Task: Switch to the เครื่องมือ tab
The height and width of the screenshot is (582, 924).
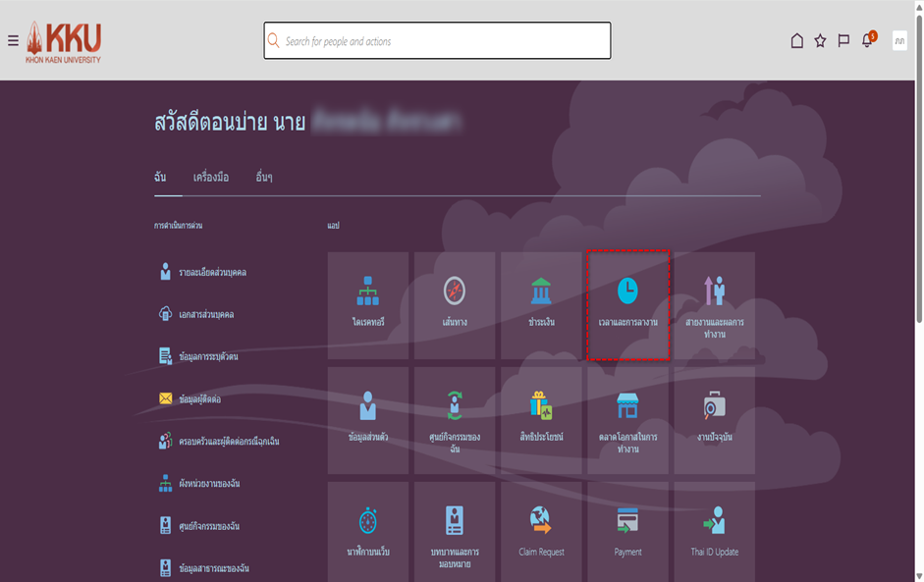Action: coord(210,178)
